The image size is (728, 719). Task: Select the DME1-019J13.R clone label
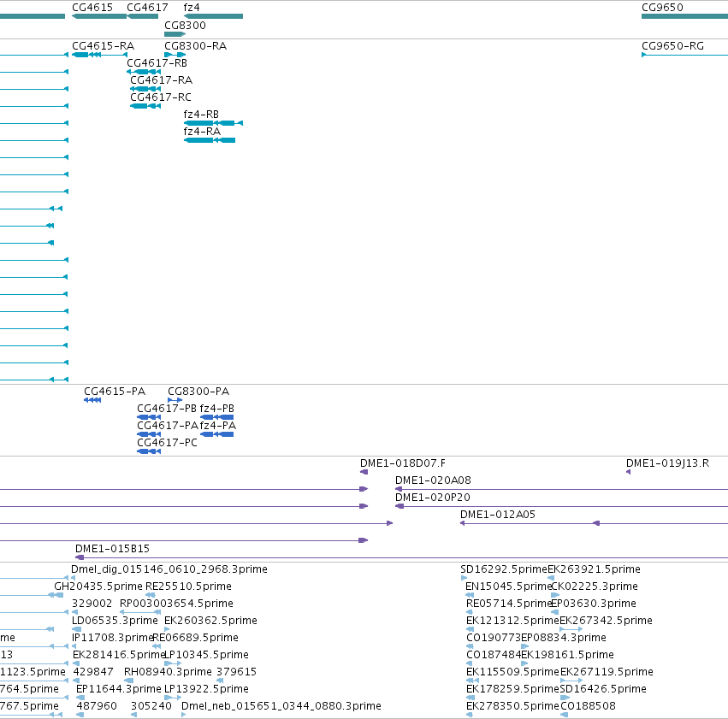coord(667,463)
